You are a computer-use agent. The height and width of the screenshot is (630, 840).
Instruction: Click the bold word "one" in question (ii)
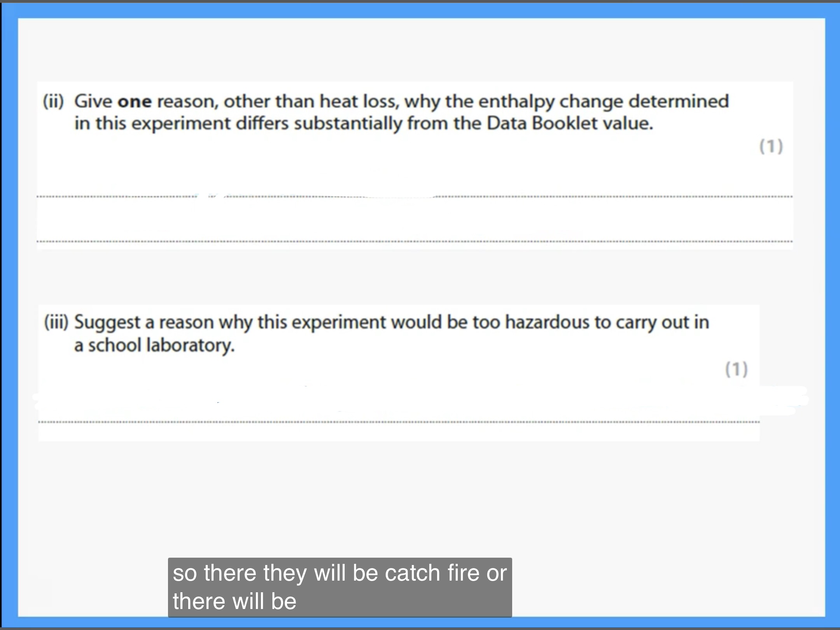[135, 102]
